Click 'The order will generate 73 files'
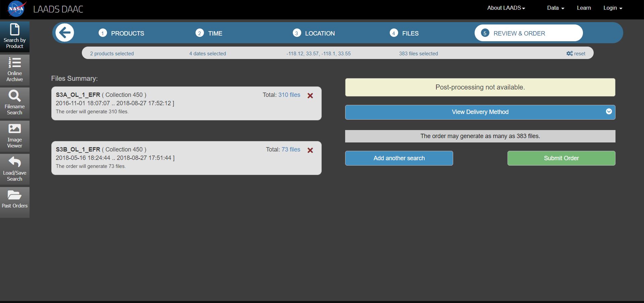This screenshot has height=303, width=644. [x=91, y=166]
